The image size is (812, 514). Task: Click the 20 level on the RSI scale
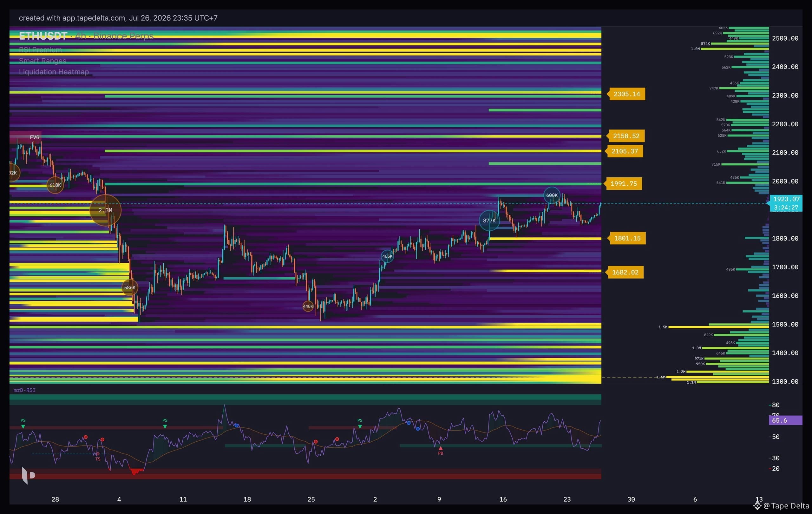776,468
